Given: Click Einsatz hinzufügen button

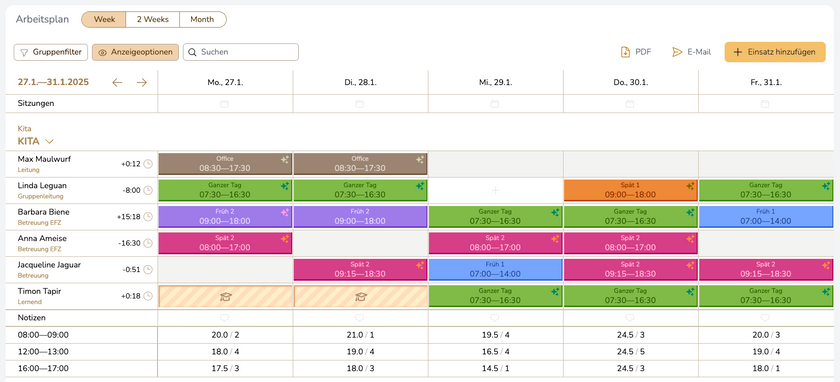Looking at the screenshot, I should [x=775, y=52].
